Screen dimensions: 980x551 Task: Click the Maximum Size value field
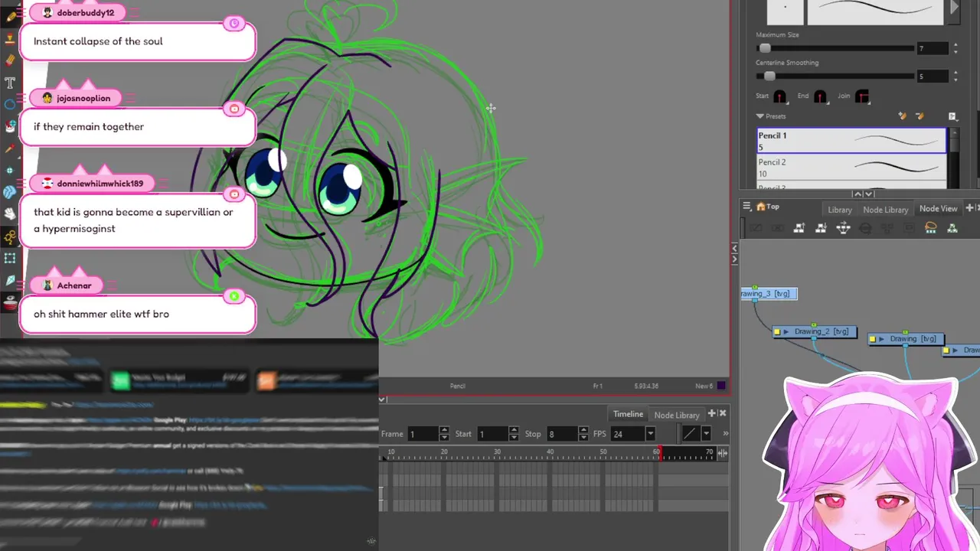tap(933, 48)
